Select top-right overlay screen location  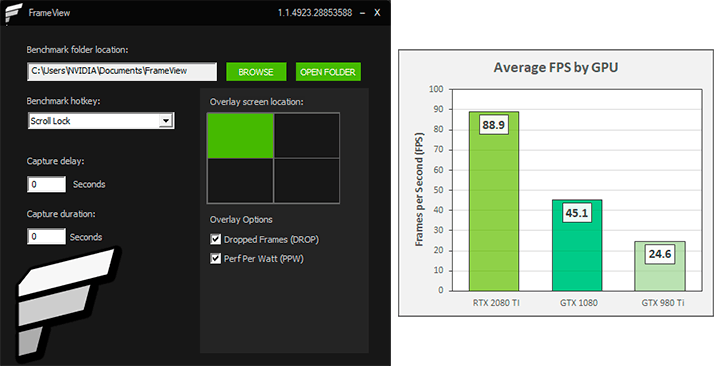tap(307, 136)
